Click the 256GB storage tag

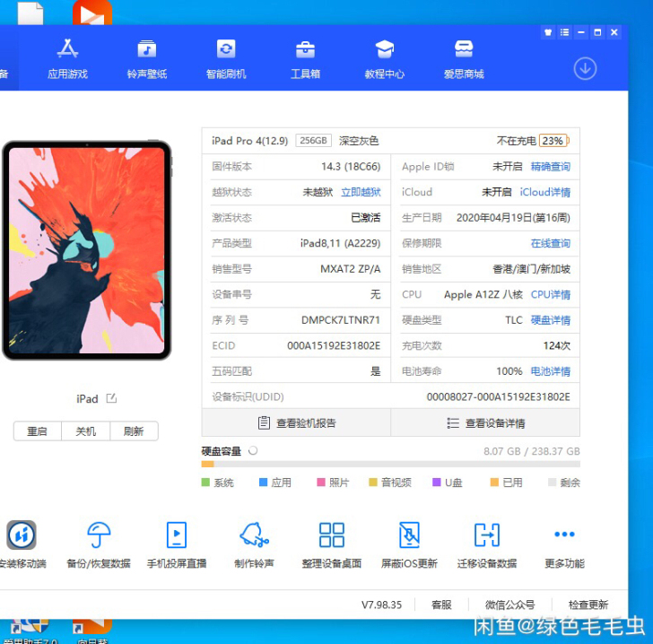pyautogui.click(x=313, y=141)
